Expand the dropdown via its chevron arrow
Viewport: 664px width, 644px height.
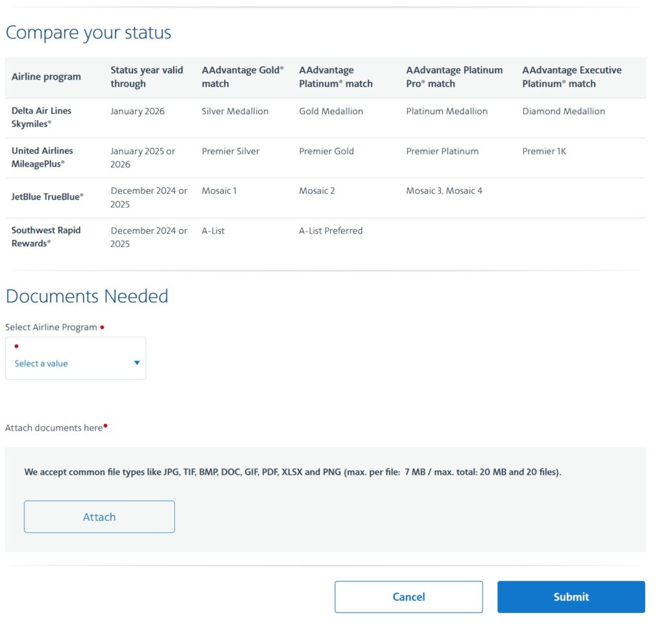(136, 363)
